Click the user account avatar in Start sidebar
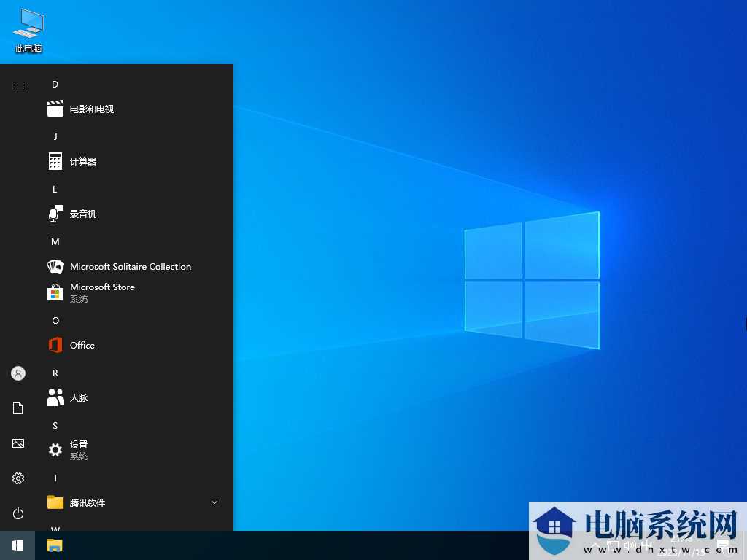Viewport: 747px width, 560px height. click(18, 373)
